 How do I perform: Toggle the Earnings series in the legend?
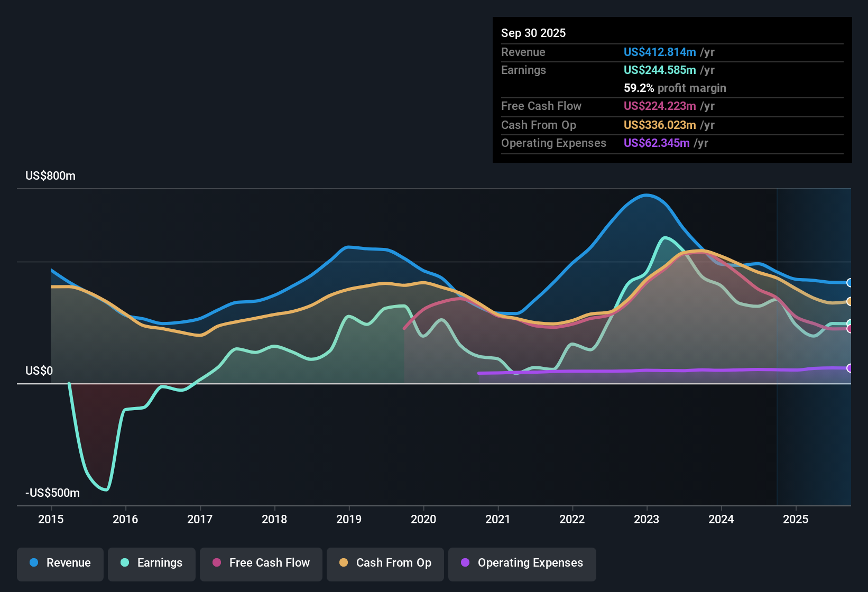[x=152, y=563]
